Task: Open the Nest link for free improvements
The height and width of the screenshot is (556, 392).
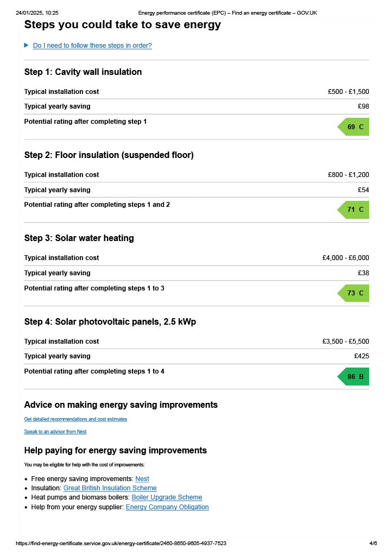Action: click(x=142, y=479)
